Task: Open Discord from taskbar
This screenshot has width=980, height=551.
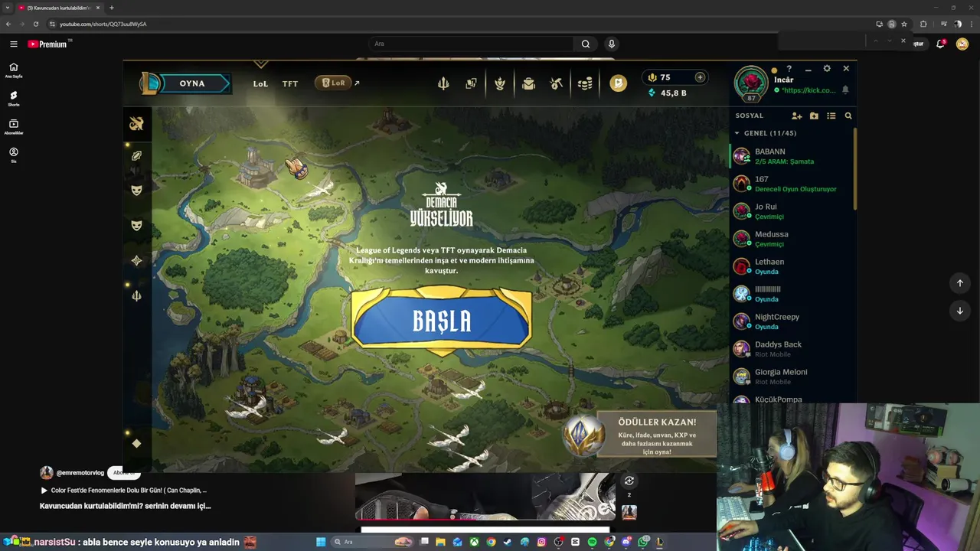Action: click(626, 542)
